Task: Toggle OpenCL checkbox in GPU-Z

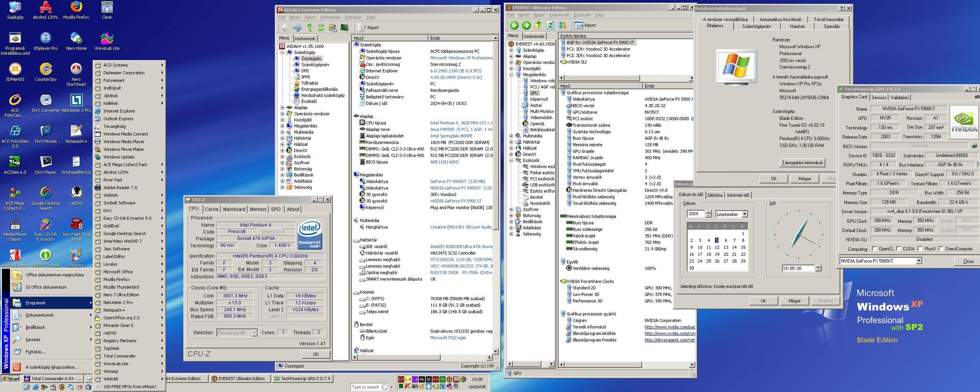Action: pyautogui.click(x=875, y=249)
